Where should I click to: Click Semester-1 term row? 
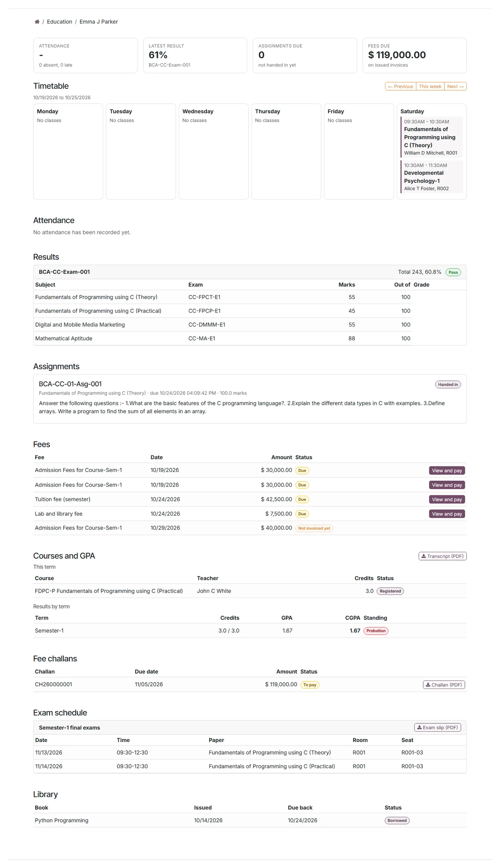250,631
